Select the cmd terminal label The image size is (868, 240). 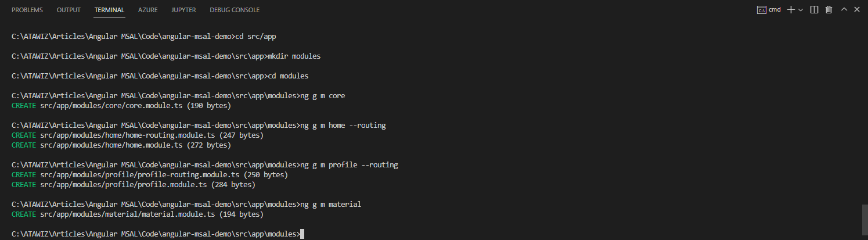[775, 10]
